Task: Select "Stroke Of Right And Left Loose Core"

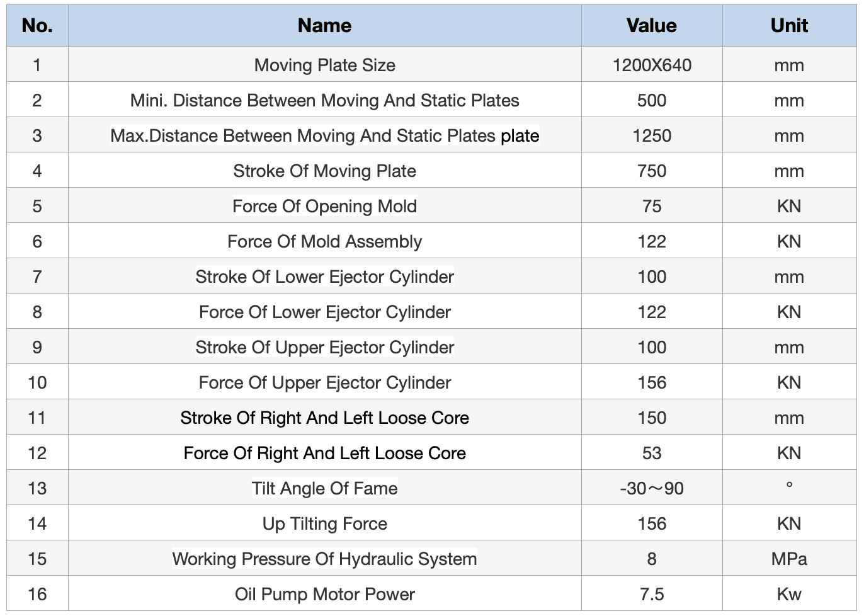Action: tap(324, 418)
